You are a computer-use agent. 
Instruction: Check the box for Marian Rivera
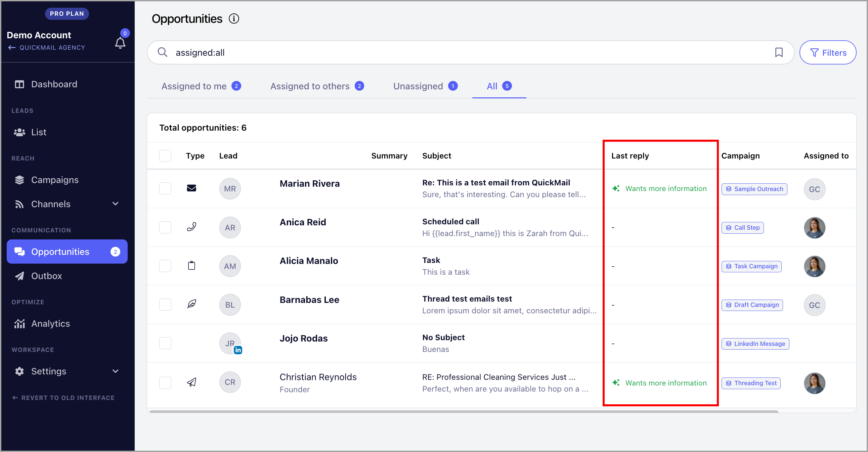(x=165, y=188)
